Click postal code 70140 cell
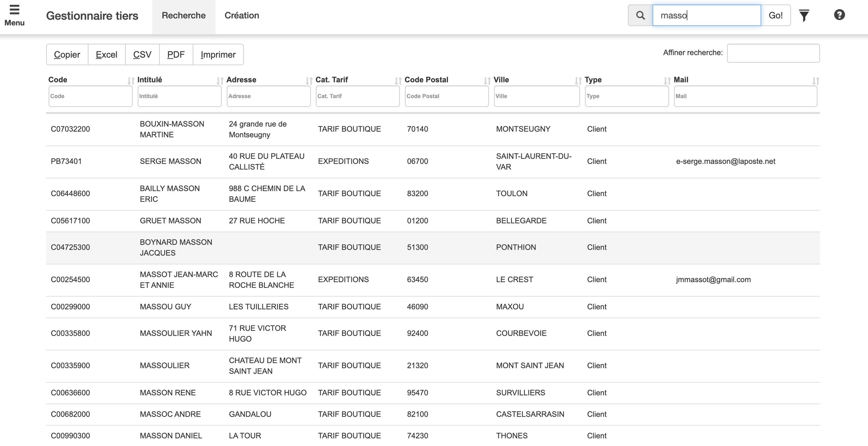Image resolution: width=868 pixels, height=446 pixels. pyautogui.click(x=417, y=129)
